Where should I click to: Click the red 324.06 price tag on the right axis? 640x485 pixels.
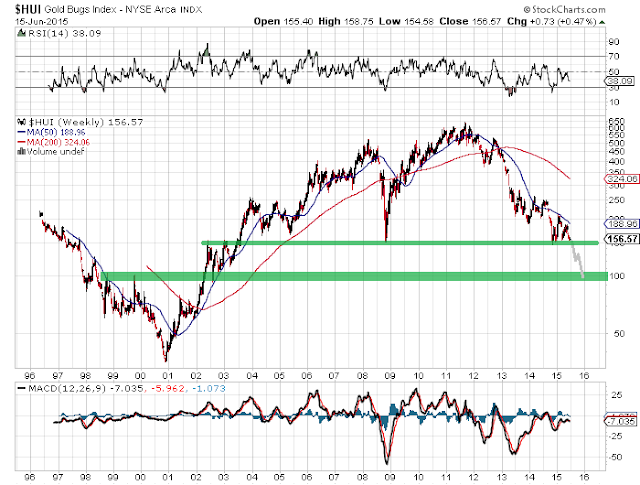[620, 179]
